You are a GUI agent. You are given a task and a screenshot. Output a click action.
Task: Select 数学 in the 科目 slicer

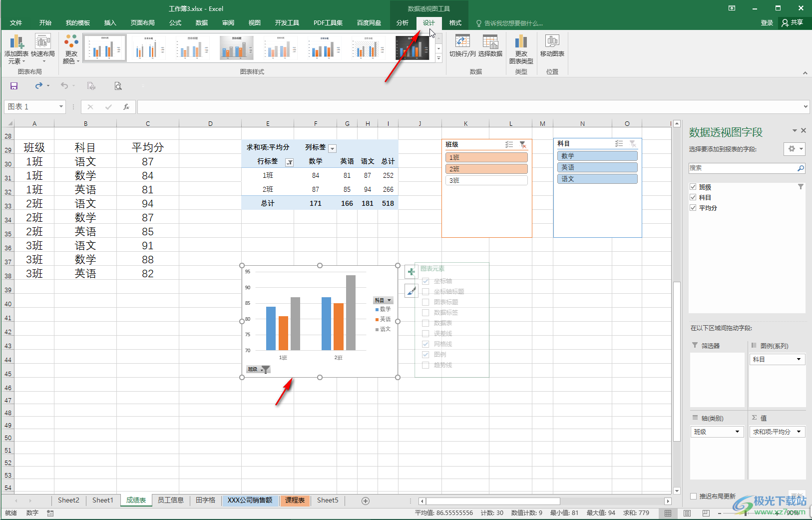(597, 156)
